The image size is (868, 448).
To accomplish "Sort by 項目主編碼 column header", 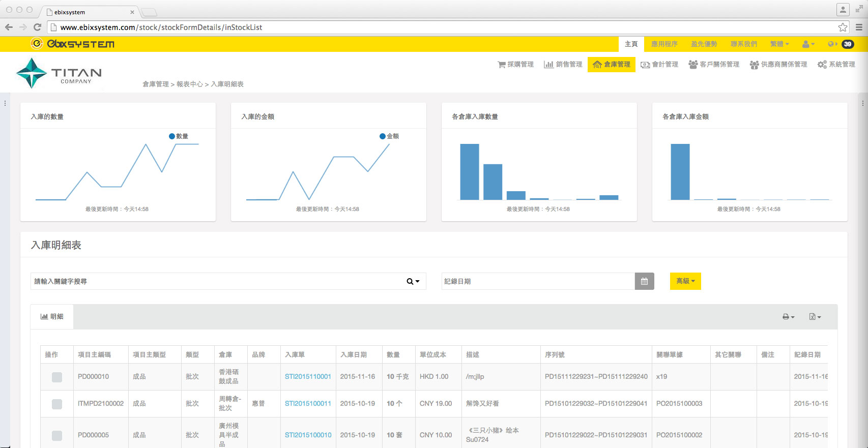I will click(x=101, y=354).
